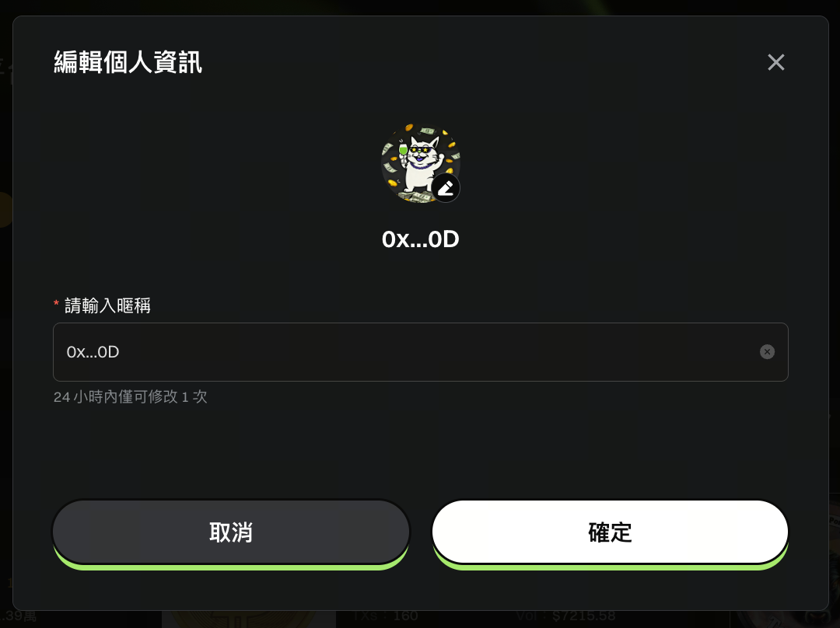Image resolution: width=840 pixels, height=628 pixels.
Task: Click the dark backdrop strip above the dialog
Action: tap(420, 8)
